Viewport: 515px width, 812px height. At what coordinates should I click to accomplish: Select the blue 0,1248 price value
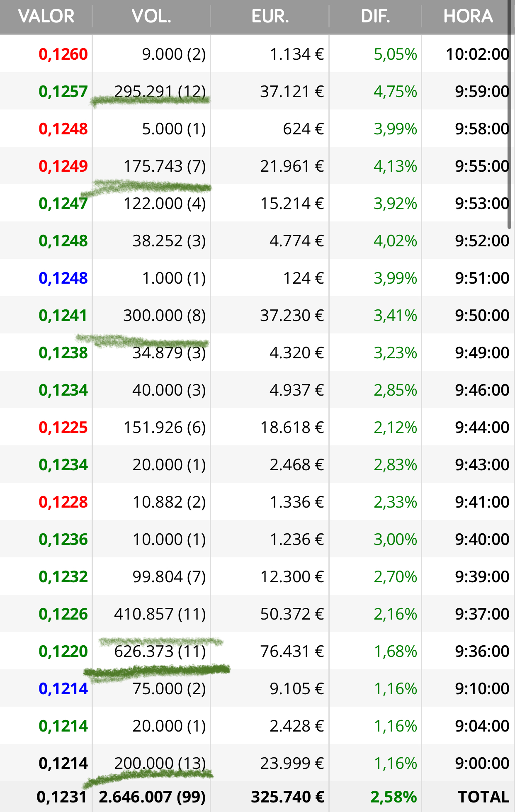pos(63,278)
